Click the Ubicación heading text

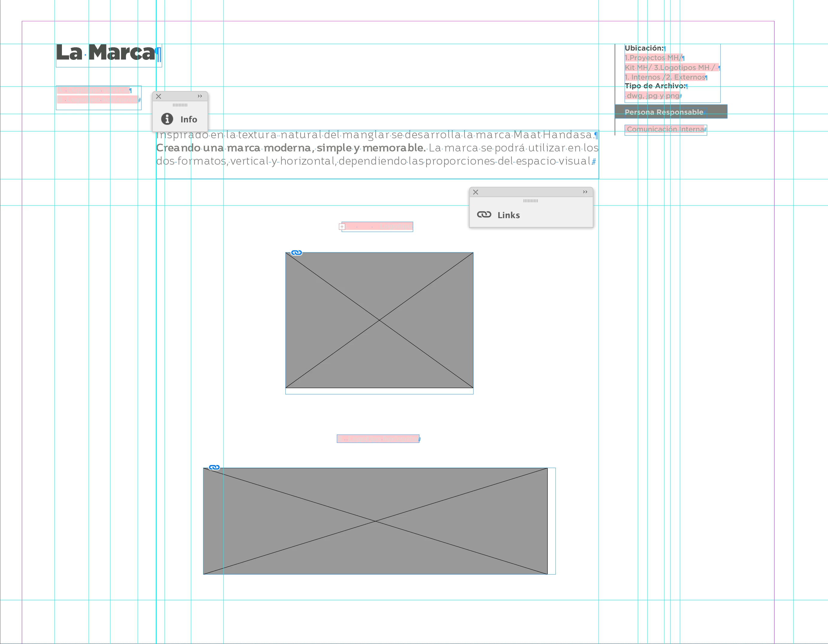(644, 48)
